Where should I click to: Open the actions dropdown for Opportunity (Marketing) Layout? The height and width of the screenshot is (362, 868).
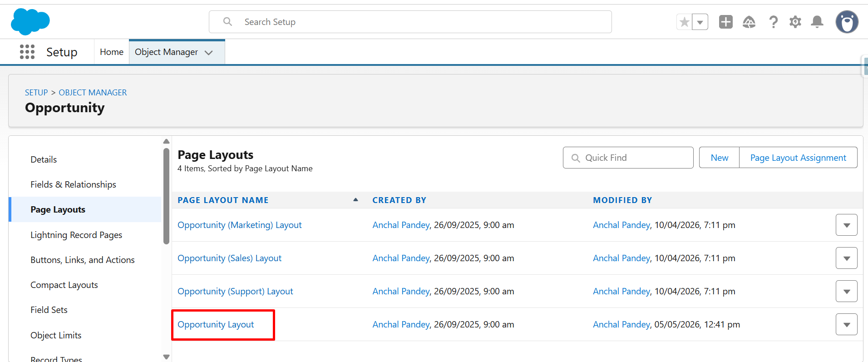coord(846,225)
